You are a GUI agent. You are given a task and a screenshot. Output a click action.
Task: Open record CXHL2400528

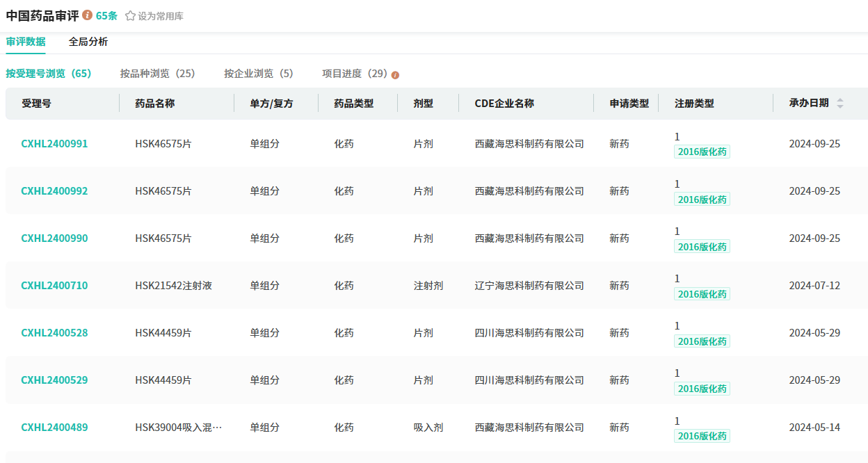[54, 333]
